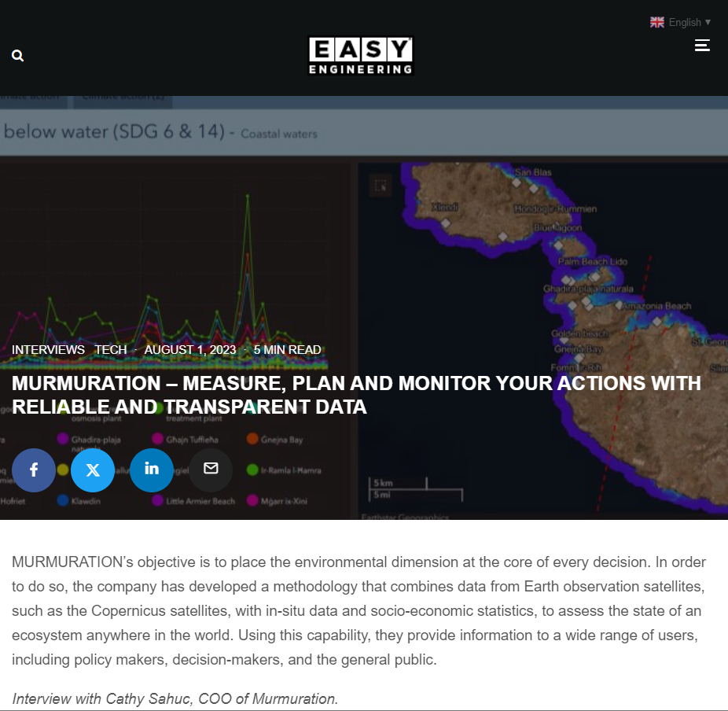Click the paragraph beginning 'MURMURATION's objective'
The image size is (728, 711).
[x=358, y=610]
